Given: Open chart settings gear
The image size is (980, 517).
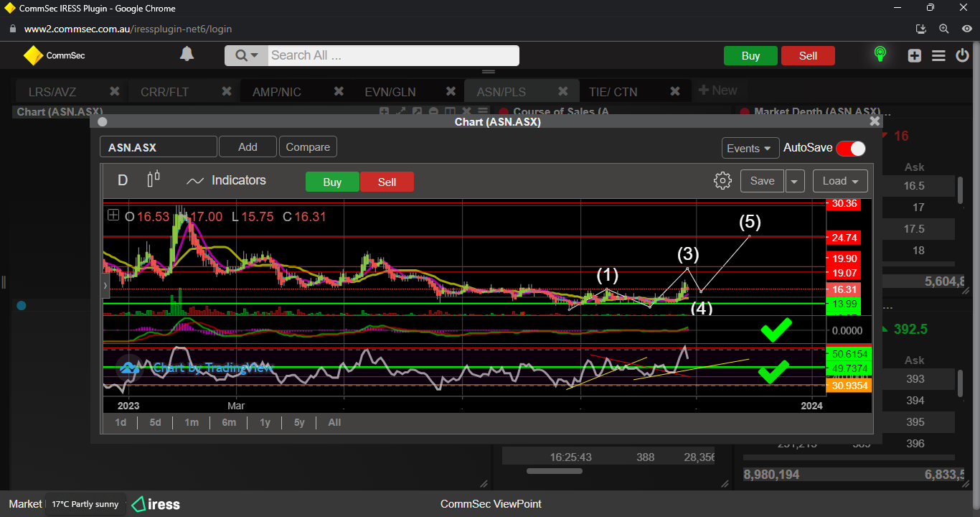Looking at the screenshot, I should pos(722,181).
